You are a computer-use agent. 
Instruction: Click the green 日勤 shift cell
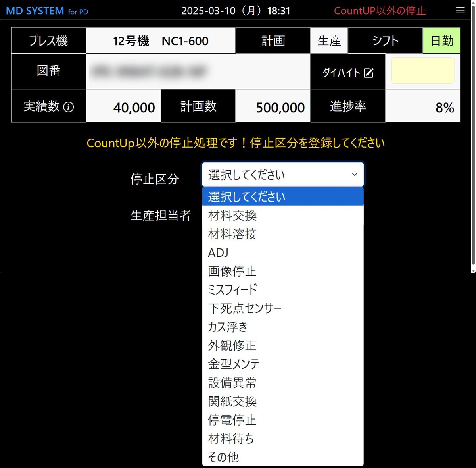(x=441, y=40)
